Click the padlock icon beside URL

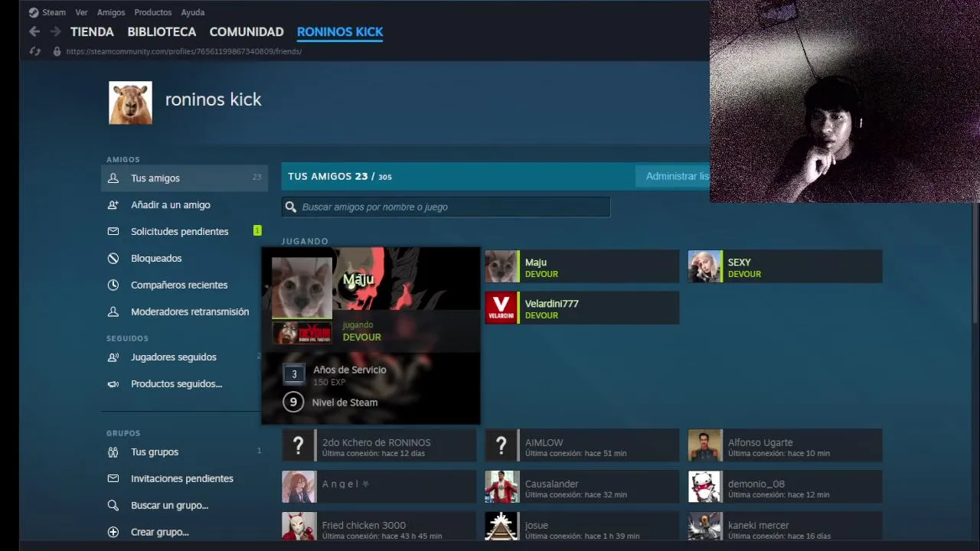[x=57, y=51]
